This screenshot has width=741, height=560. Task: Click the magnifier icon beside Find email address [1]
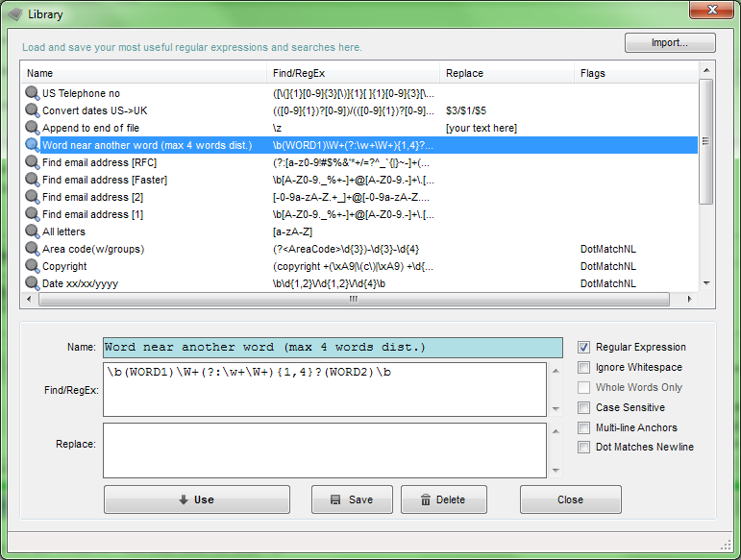pyautogui.click(x=32, y=214)
